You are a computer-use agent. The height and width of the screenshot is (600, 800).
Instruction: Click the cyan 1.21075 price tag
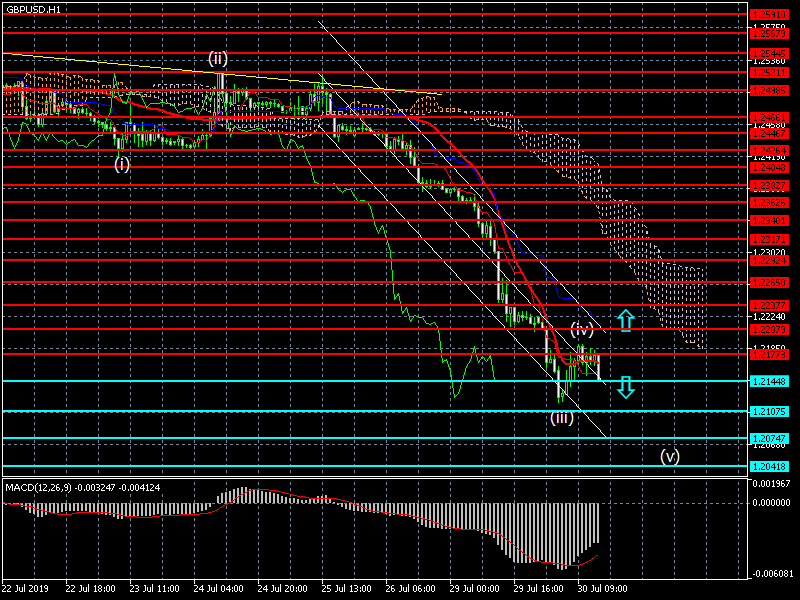(x=769, y=412)
